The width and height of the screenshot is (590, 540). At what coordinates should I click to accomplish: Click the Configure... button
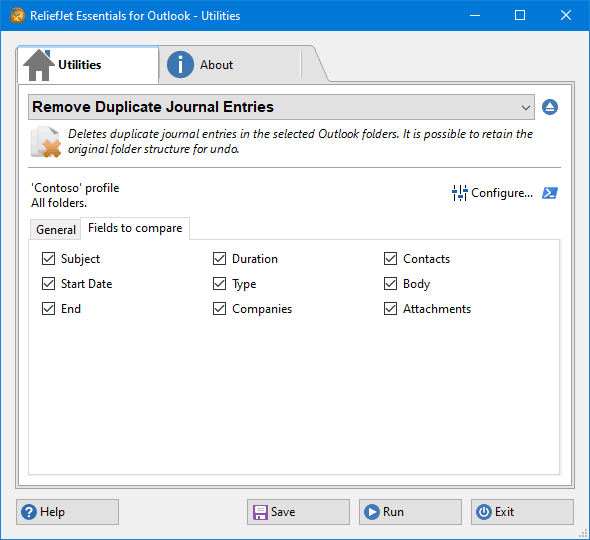493,193
